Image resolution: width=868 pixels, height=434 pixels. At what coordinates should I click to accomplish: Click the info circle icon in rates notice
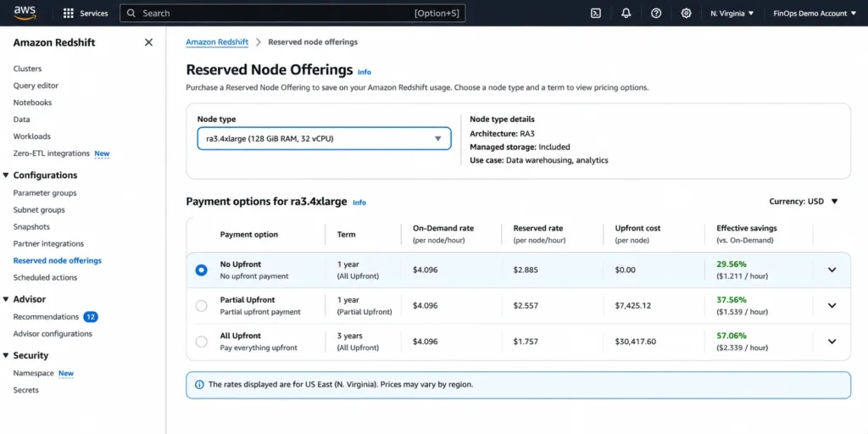coord(199,385)
